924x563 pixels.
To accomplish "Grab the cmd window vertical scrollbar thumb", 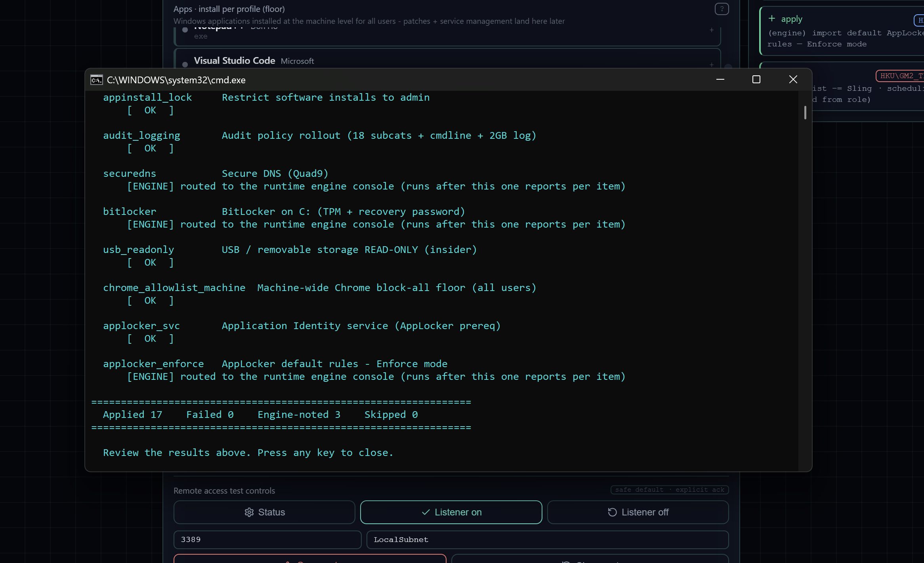I will tap(805, 113).
